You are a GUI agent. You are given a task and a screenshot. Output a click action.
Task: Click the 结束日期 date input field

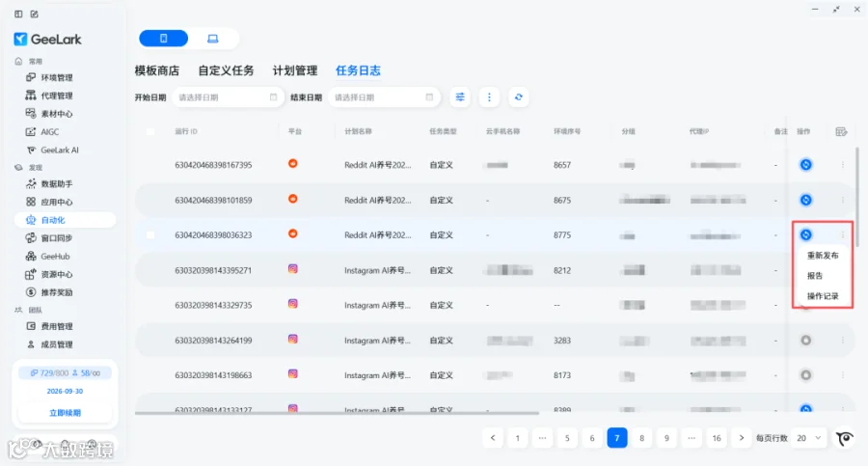[x=384, y=97]
